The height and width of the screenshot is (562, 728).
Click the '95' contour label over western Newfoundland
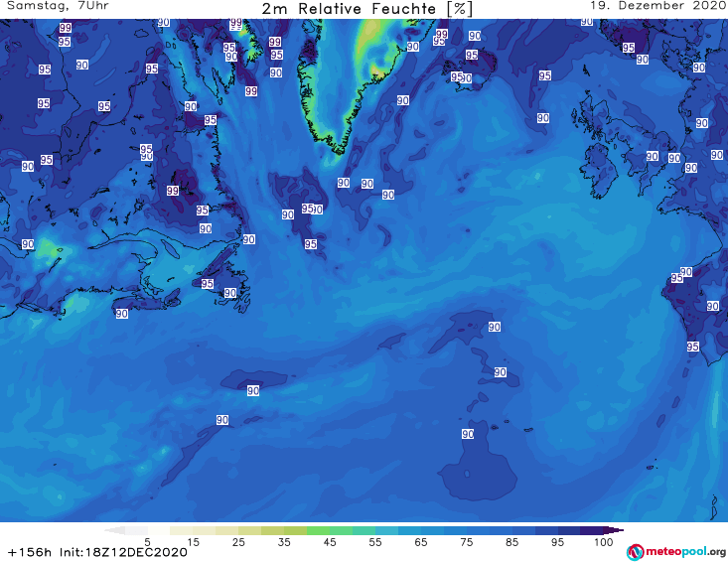(207, 284)
